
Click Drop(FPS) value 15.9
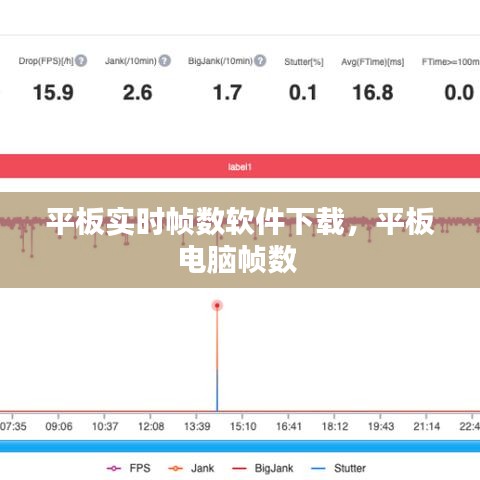tap(53, 92)
